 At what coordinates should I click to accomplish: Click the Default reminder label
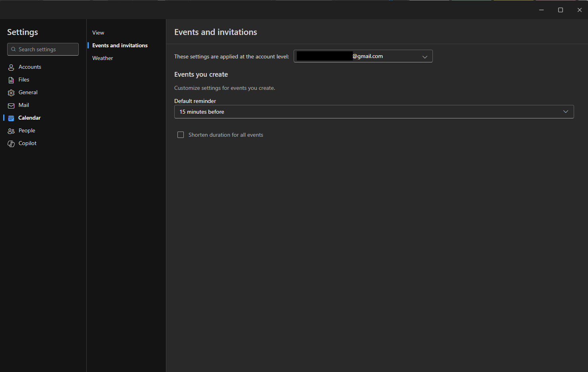195,101
